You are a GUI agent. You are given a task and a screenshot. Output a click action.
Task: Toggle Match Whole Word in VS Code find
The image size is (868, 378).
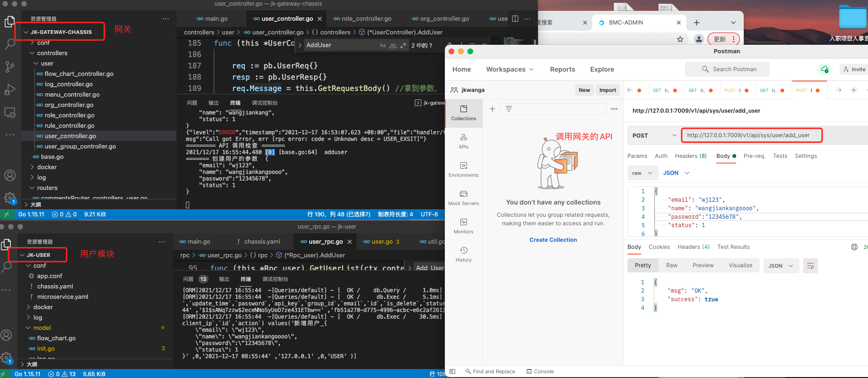[x=393, y=45]
